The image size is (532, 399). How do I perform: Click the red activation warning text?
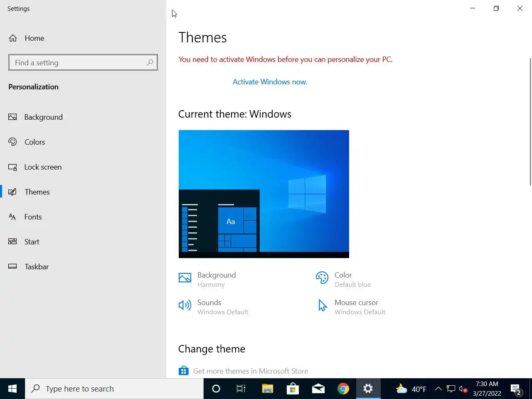286,59
